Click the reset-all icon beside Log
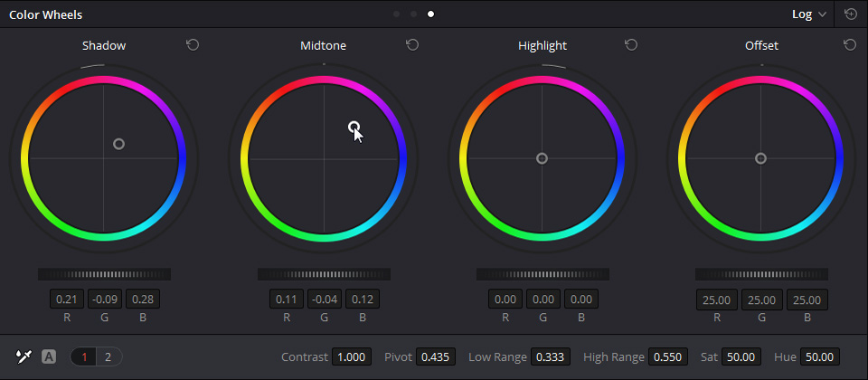 tap(851, 14)
